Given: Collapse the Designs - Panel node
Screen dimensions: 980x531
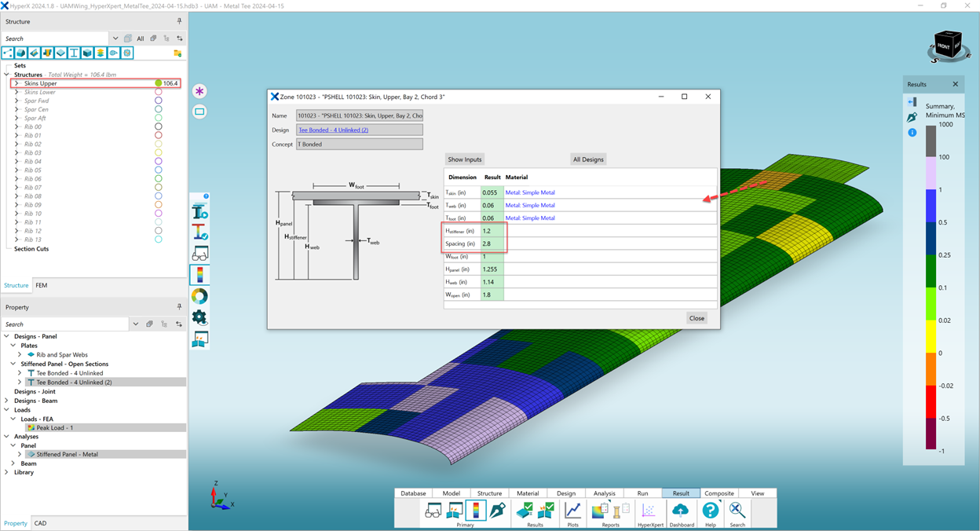Looking at the screenshot, I should (7, 336).
